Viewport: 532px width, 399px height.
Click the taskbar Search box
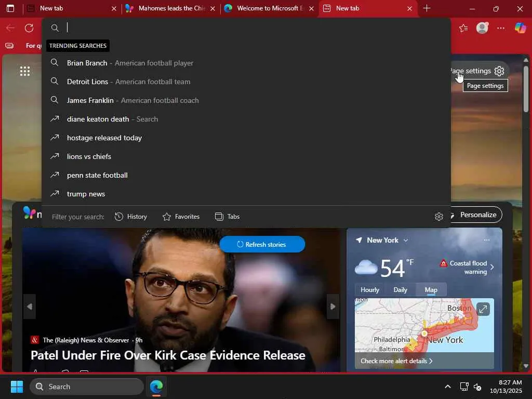[87, 387]
